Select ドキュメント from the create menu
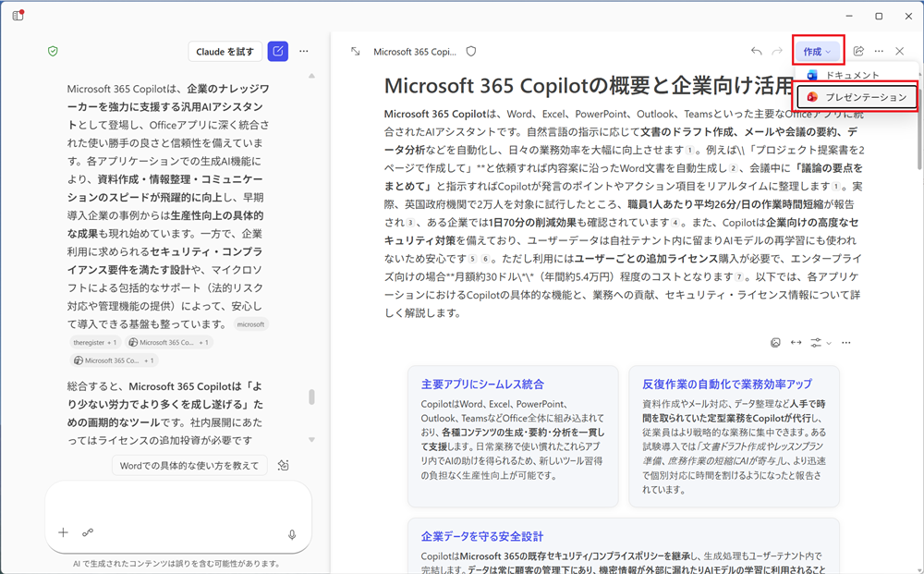924x574 pixels. [x=852, y=75]
